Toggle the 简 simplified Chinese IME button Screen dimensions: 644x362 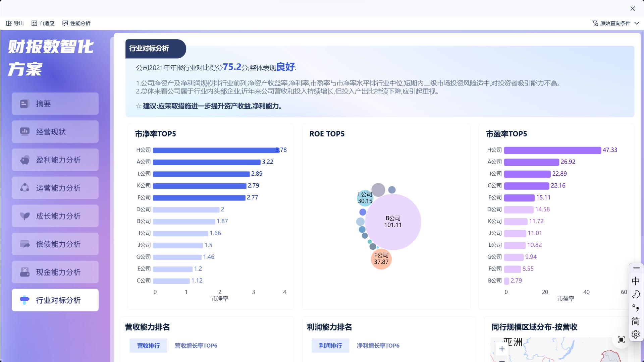point(636,321)
